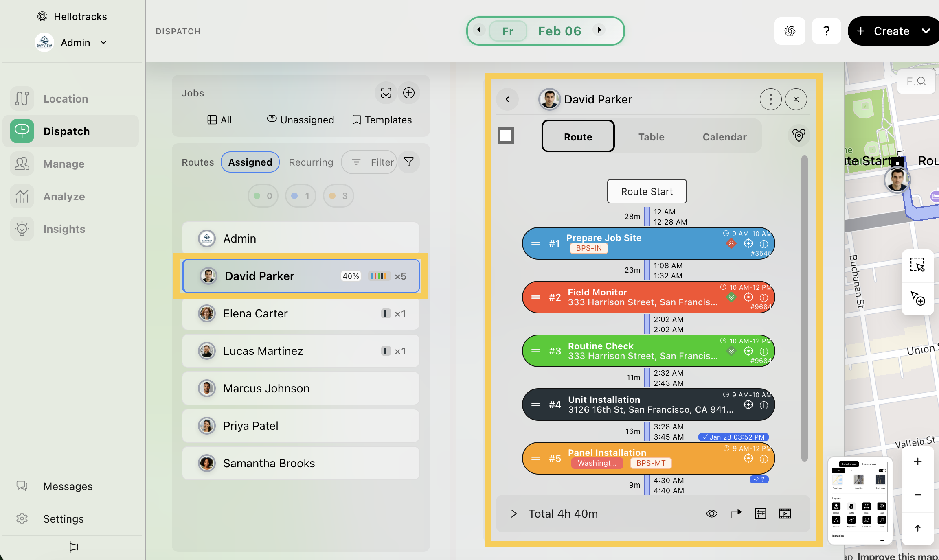Select the rectangle selection tool on map
The image size is (939, 560).
tap(917, 265)
